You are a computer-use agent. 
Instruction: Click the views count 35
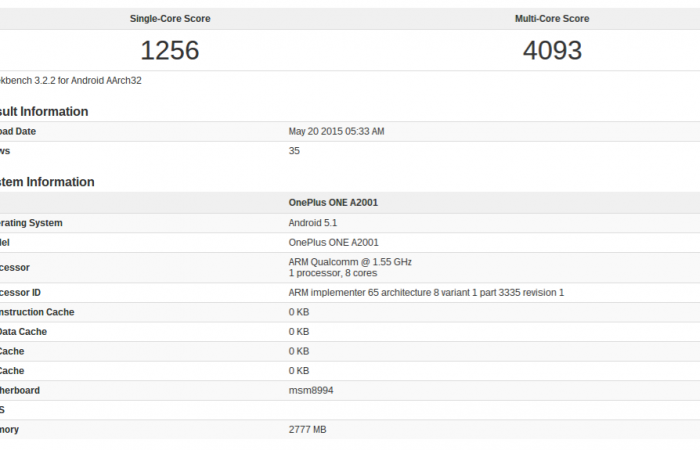tap(294, 151)
